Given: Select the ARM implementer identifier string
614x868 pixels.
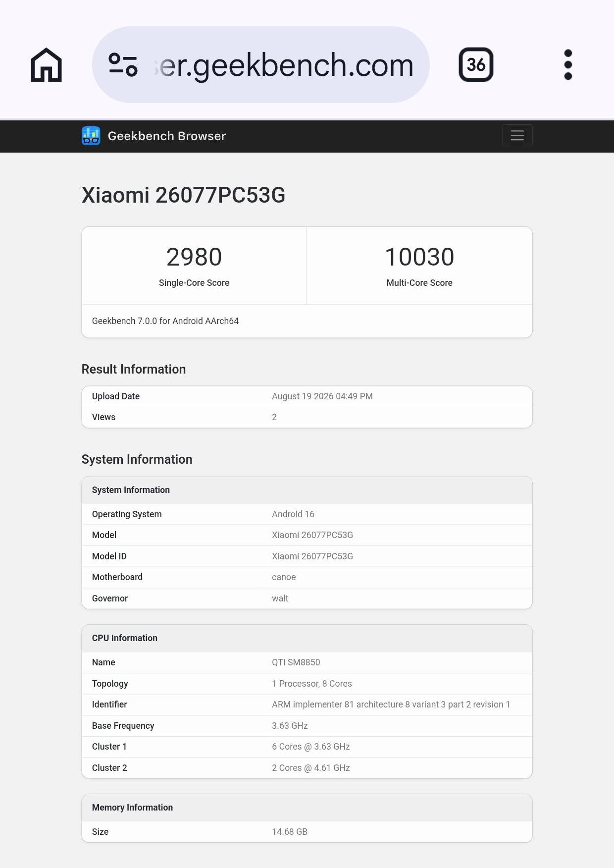Looking at the screenshot, I should click(x=391, y=705).
